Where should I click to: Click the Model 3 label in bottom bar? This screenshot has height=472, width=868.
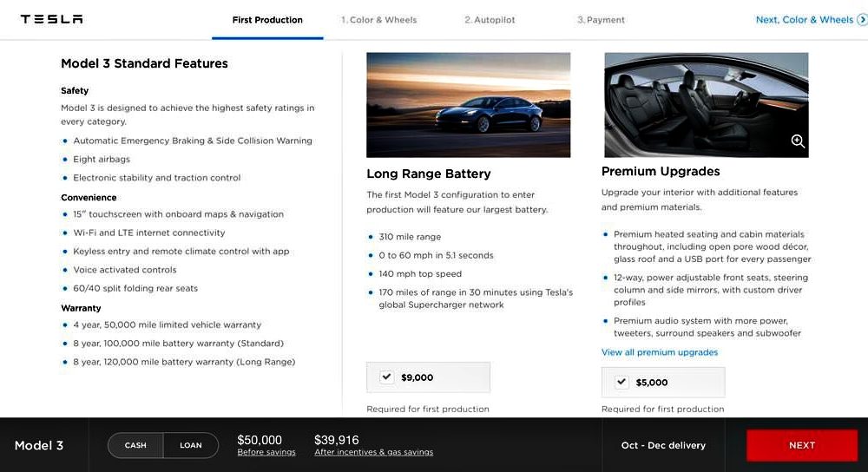[x=39, y=445]
